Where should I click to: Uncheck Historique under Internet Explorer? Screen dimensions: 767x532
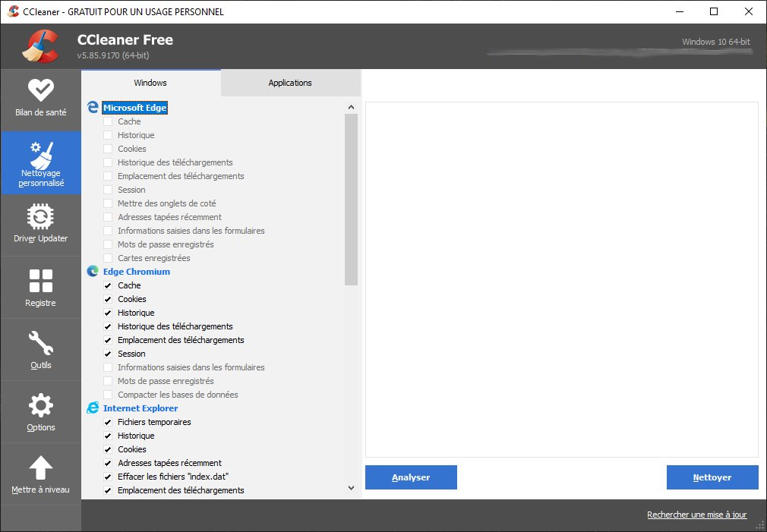108,436
